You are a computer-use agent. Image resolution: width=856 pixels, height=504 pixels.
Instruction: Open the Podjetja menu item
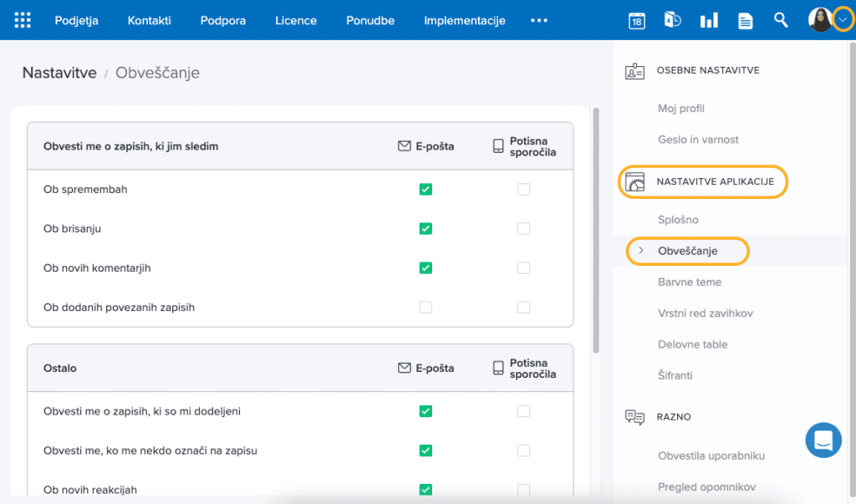77,20
